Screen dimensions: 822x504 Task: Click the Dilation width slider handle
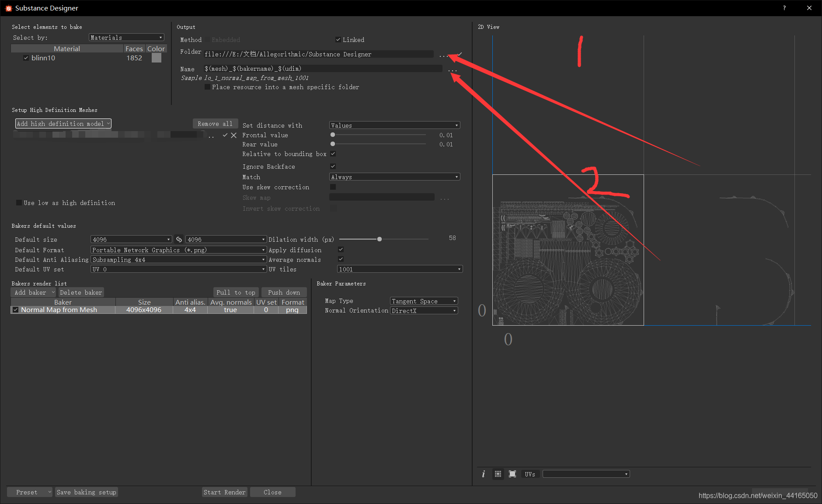380,239
